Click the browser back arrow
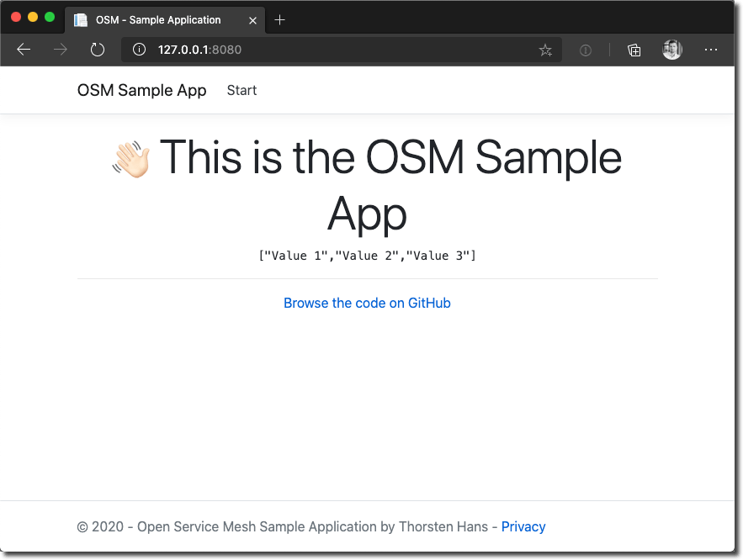Image resolution: width=743 pixels, height=560 pixels. tap(24, 50)
